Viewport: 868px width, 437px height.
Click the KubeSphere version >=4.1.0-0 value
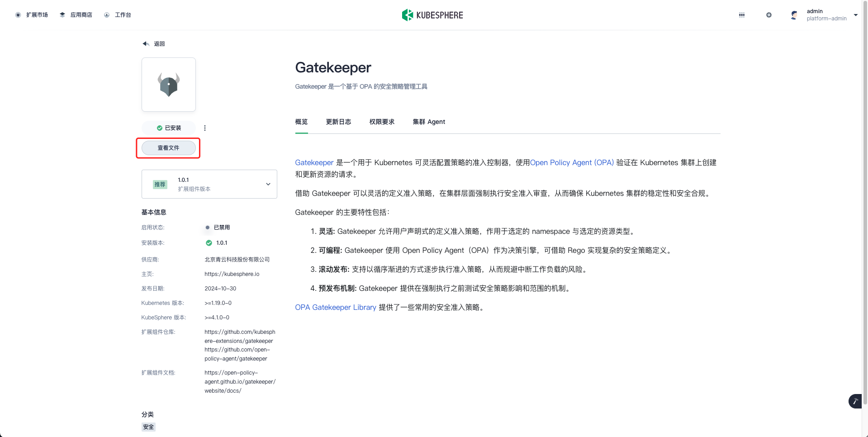tap(217, 318)
